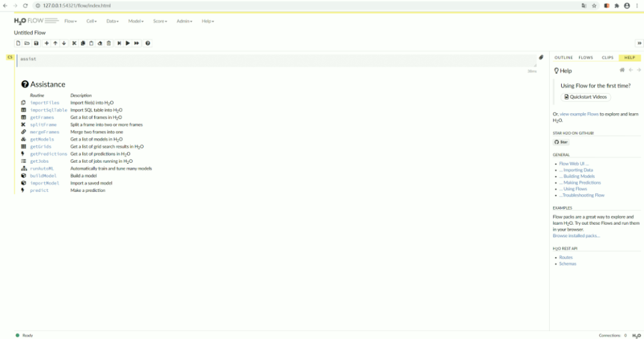Viewport: 644px width, 339px height.
Task: Select the HELP sidebar tab
Action: (x=630, y=58)
